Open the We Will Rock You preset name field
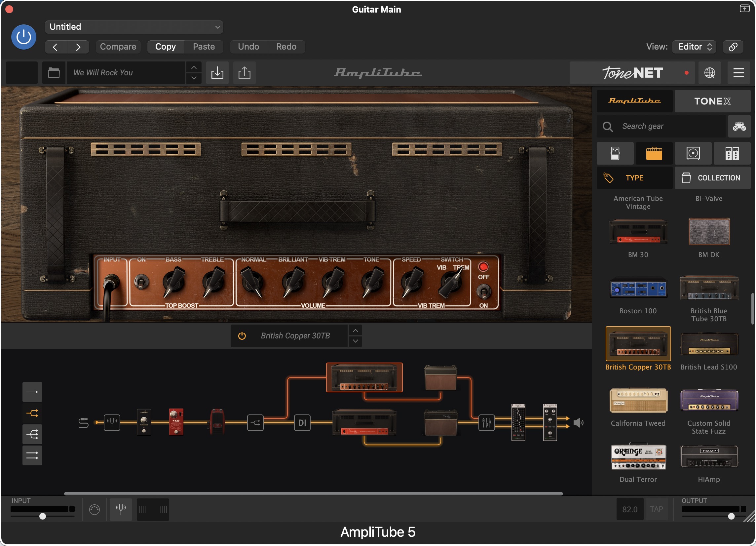Viewport: 756px width, 546px height. tap(126, 73)
